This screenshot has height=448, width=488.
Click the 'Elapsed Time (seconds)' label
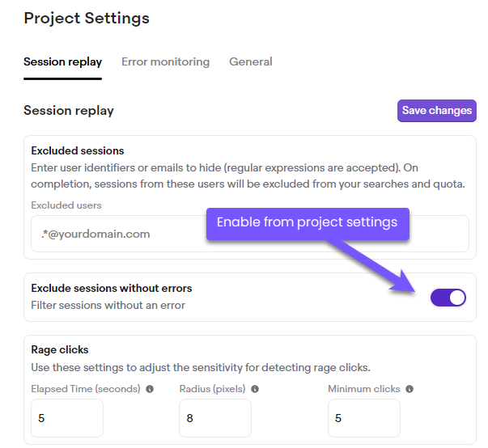tap(86, 389)
